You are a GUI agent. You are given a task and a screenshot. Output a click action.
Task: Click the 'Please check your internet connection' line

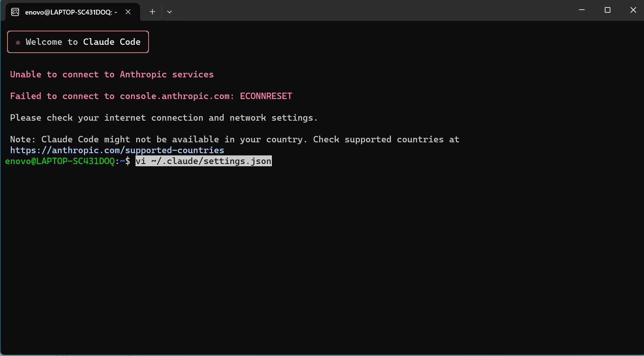[164, 118]
